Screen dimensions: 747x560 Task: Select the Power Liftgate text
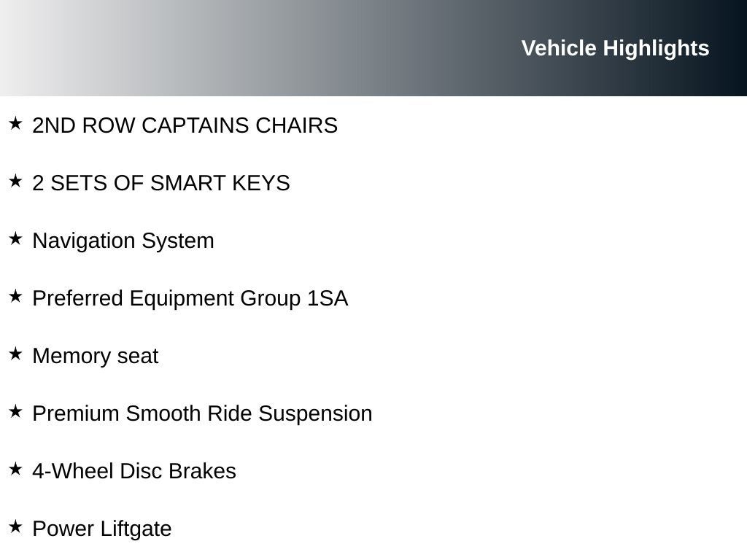point(102,529)
